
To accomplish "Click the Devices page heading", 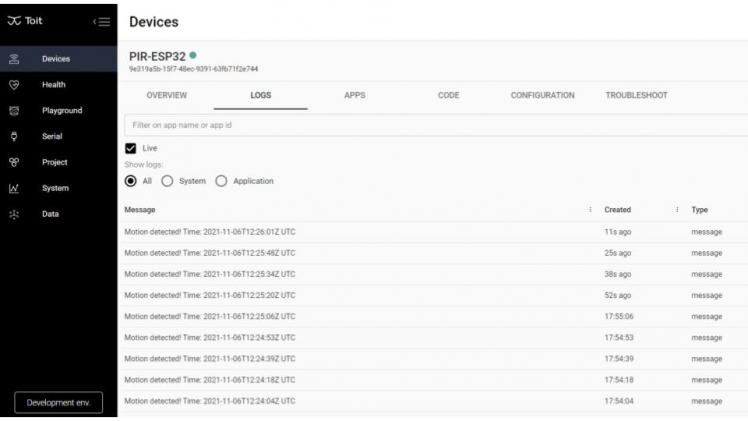I will 154,22.
